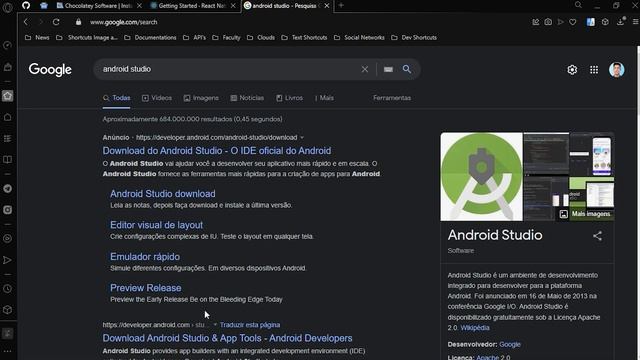This screenshot has height=360, width=640.
Task: Go back to previous page
Action: (x=26, y=22)
